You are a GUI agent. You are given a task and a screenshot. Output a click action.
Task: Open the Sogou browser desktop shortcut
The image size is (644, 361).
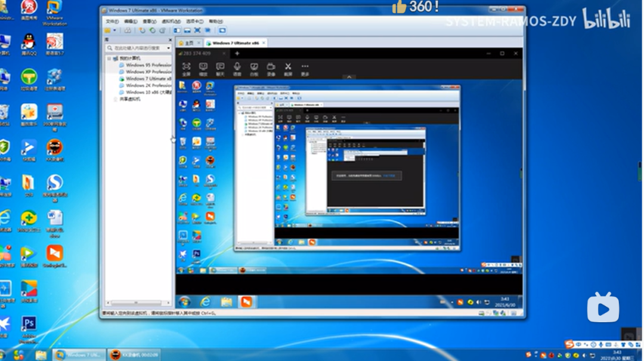(x=55, y=187)
